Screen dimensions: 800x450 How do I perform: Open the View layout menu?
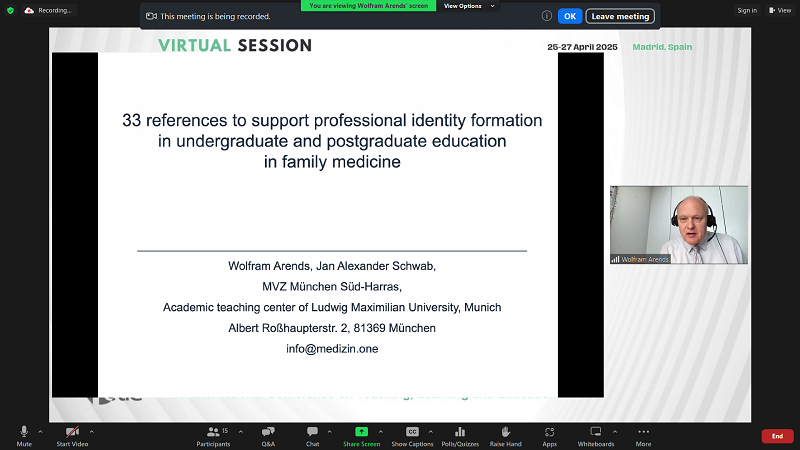tap(778, 10)
